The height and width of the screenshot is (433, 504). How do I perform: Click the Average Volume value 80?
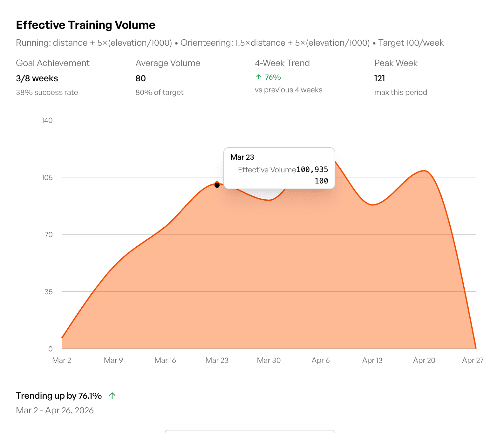(140, 78)
